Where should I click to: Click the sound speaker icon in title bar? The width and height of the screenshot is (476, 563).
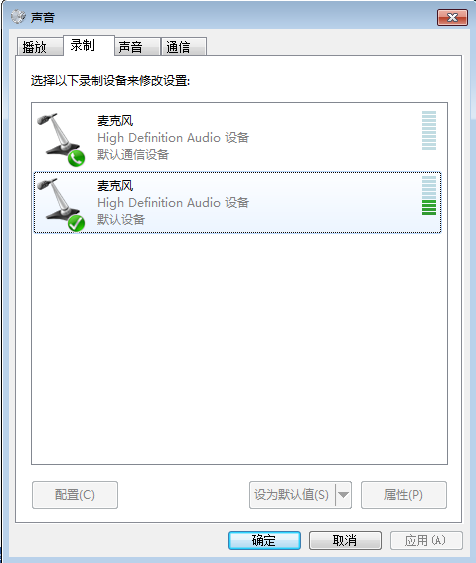[18, 17]
